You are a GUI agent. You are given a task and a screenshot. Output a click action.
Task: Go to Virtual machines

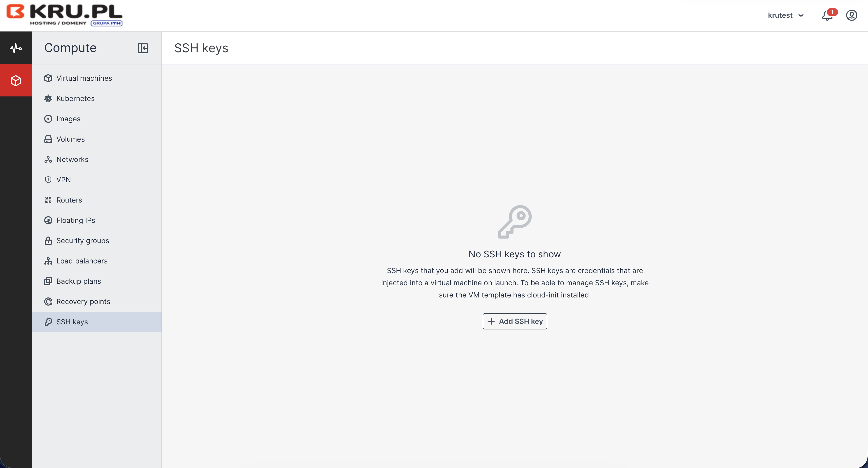(x=84, y=78)
